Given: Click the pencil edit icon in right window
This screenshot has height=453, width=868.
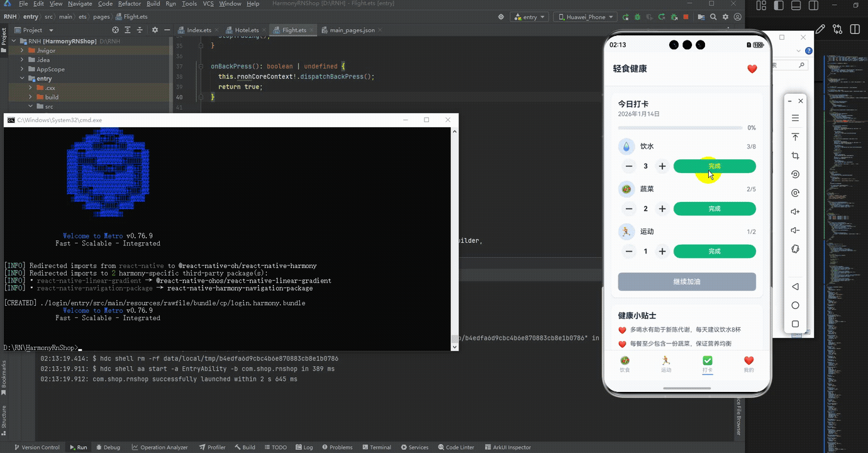Looking at the screenshot, I should click(x=820, y=29).
